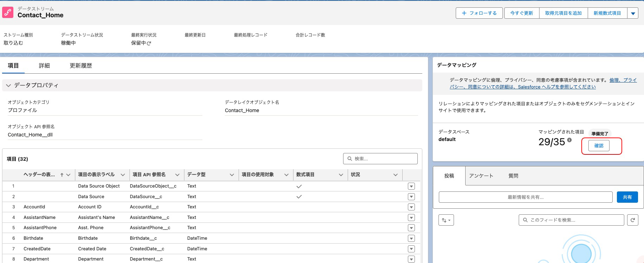Select the 質問 feed tab
This screenshot has height=263, width=644.
tap(513, 176)
